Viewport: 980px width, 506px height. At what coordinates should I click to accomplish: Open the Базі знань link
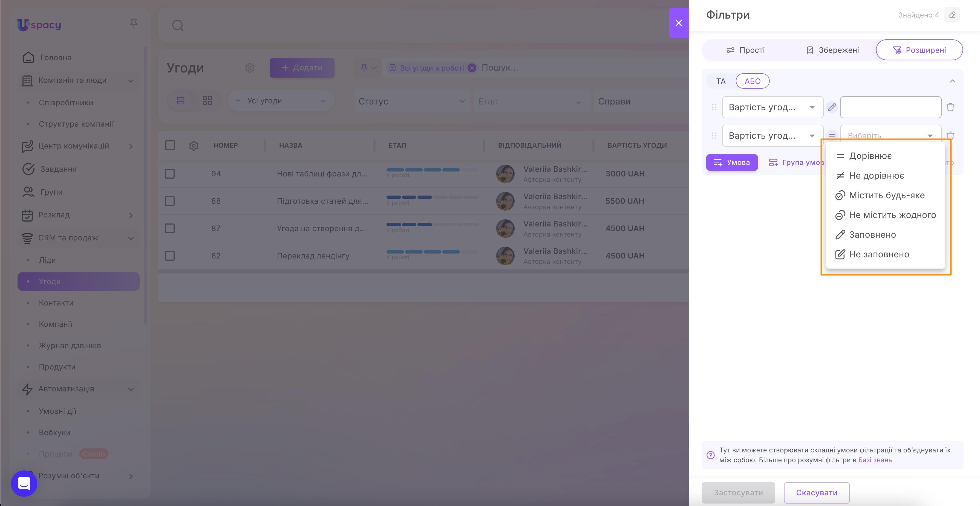tap(875, 460)
